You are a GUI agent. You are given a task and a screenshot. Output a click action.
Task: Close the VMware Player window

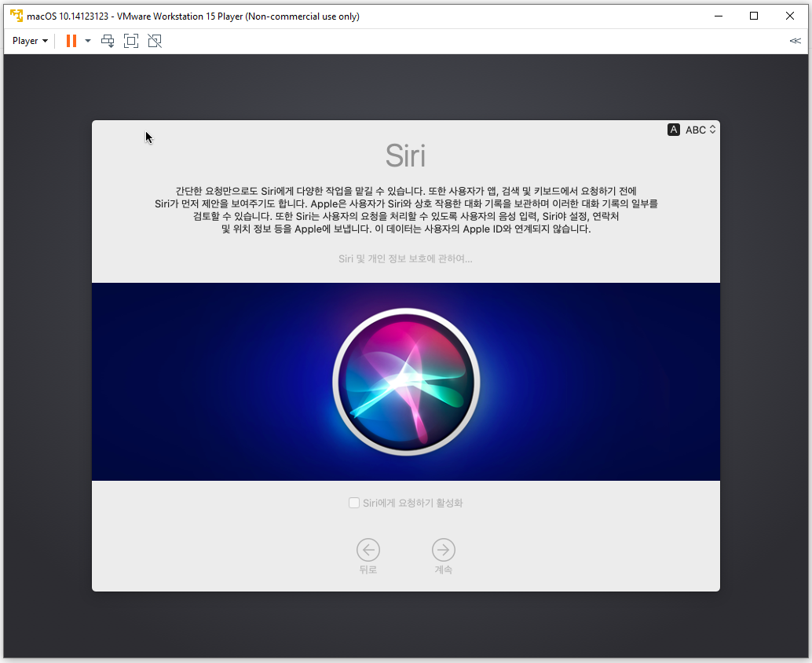pos(790,16)
